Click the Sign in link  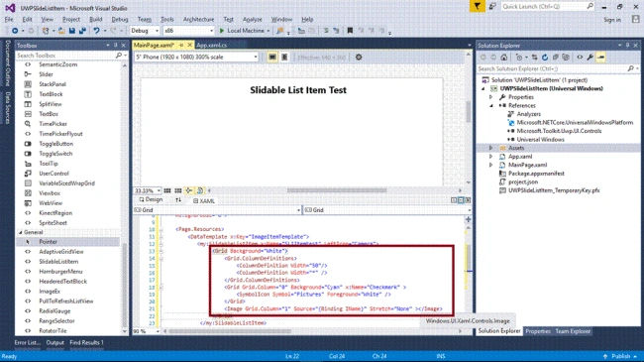point(612,20)
